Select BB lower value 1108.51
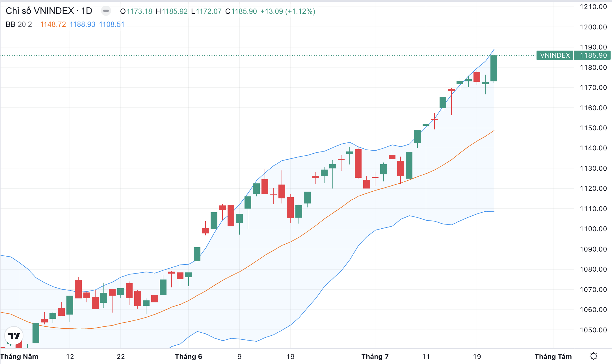Screen dimensions: 612x364 tap(112, 24)
